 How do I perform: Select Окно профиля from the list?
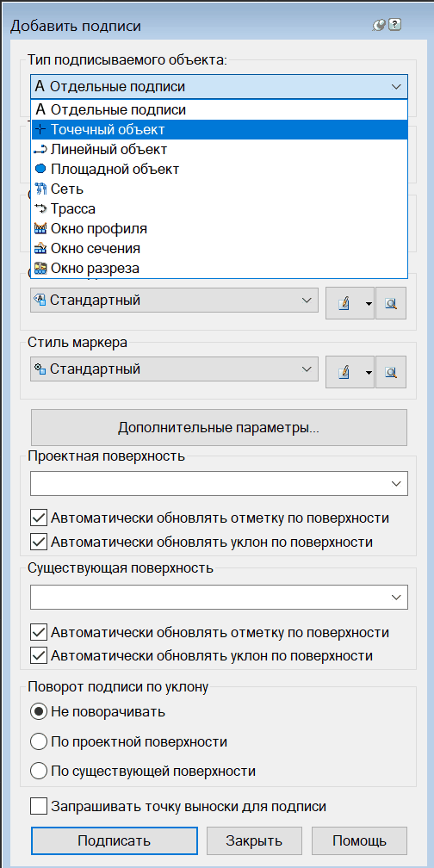coord(220,229)
